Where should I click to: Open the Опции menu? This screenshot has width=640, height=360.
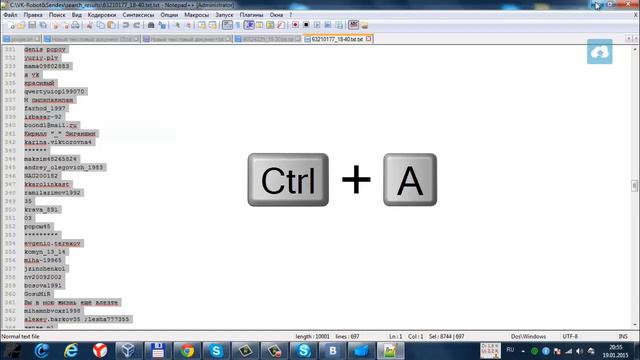pyautogui.click(x=169, y=15)
